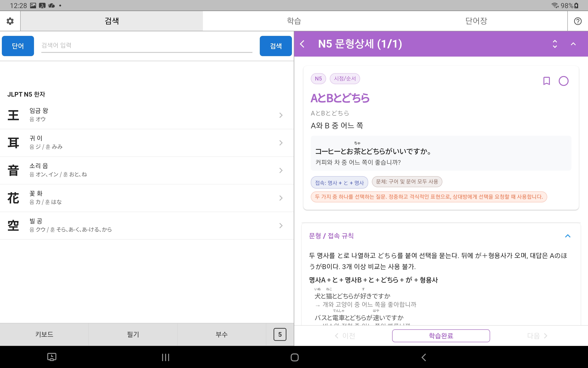Open the 王 임금 왕 kanji entry

[147, 115]
